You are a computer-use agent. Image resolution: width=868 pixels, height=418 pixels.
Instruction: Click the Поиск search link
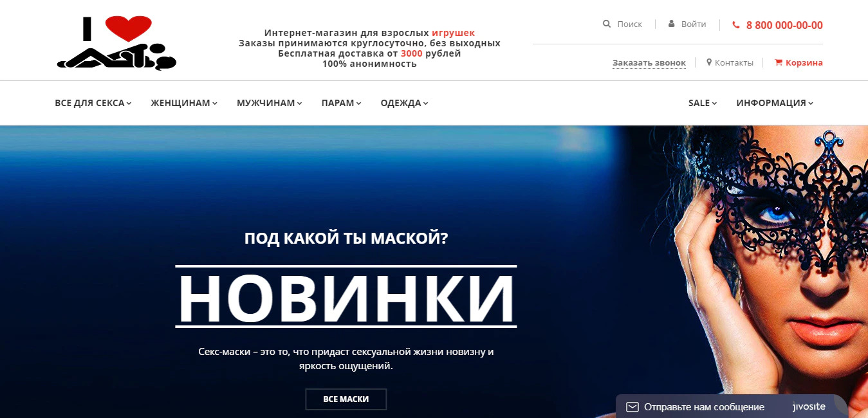[x=629, y=24]
